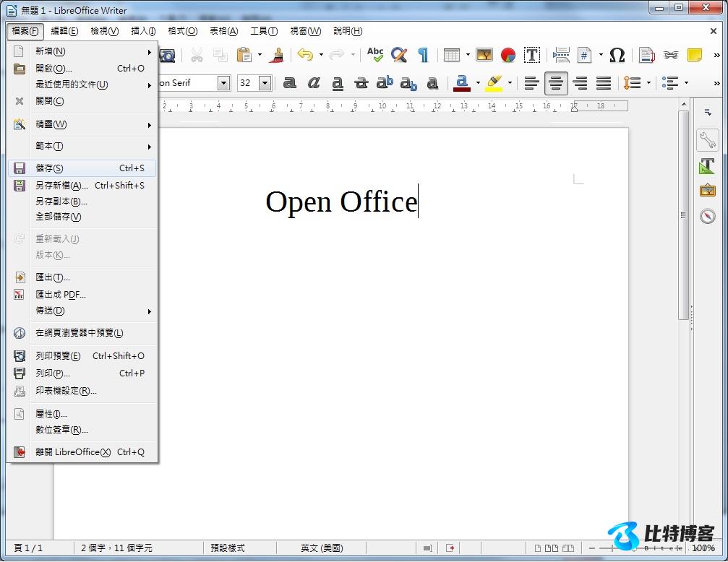The image size is (728, 562).
Task: Toggle superscript formatting
Action: (x=385, y=82)
